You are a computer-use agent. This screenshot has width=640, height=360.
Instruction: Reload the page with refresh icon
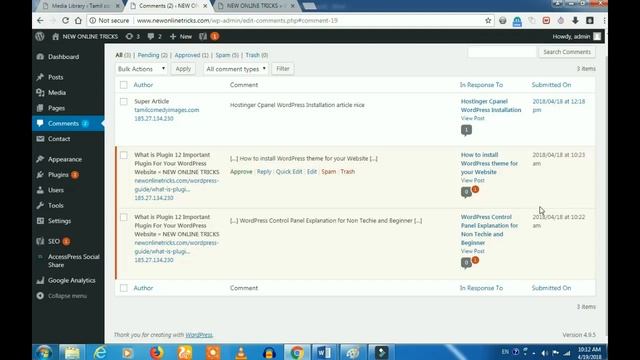(65, 20)
